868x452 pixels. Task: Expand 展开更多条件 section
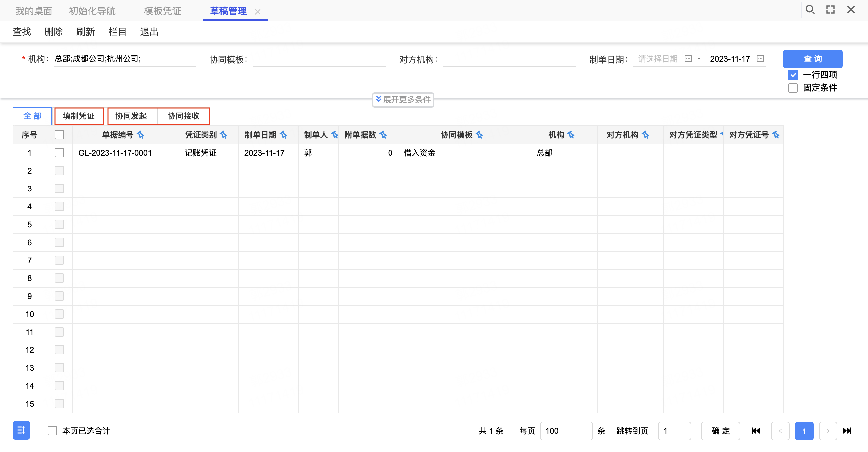[403, 99]
